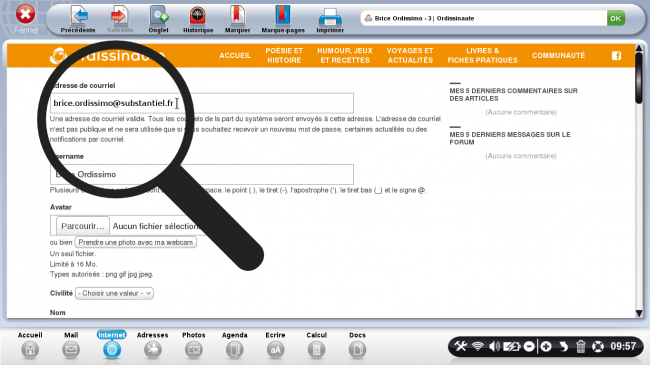
Task: Open the Civilité dropdown
Action: tap(114, 293)
